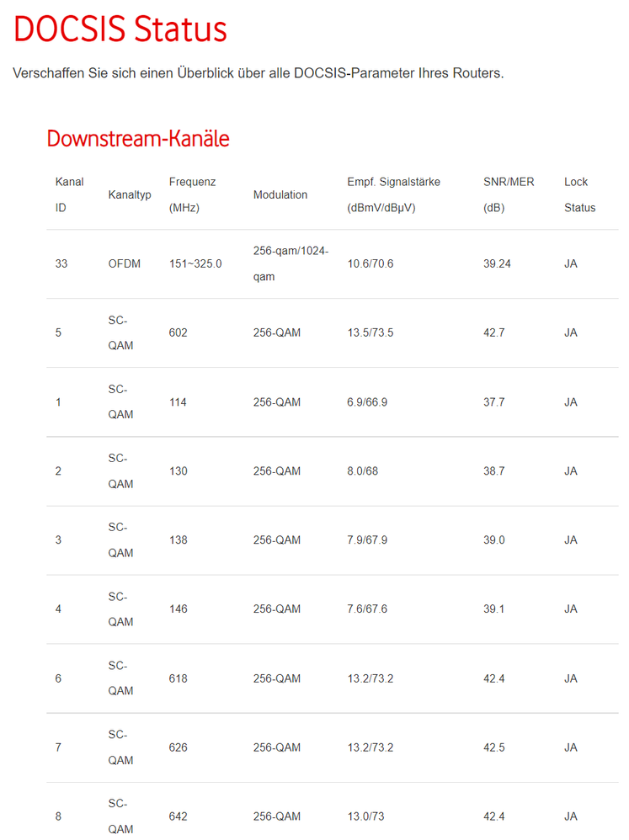Select signal strength 13.2/73.2 at 618 MHz

coord(370,678)
